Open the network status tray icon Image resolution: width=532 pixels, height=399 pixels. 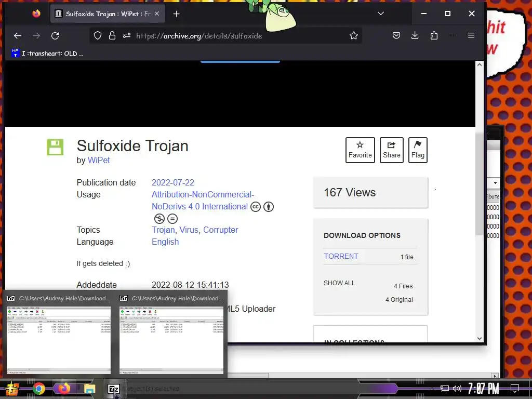tap(444, 389)
